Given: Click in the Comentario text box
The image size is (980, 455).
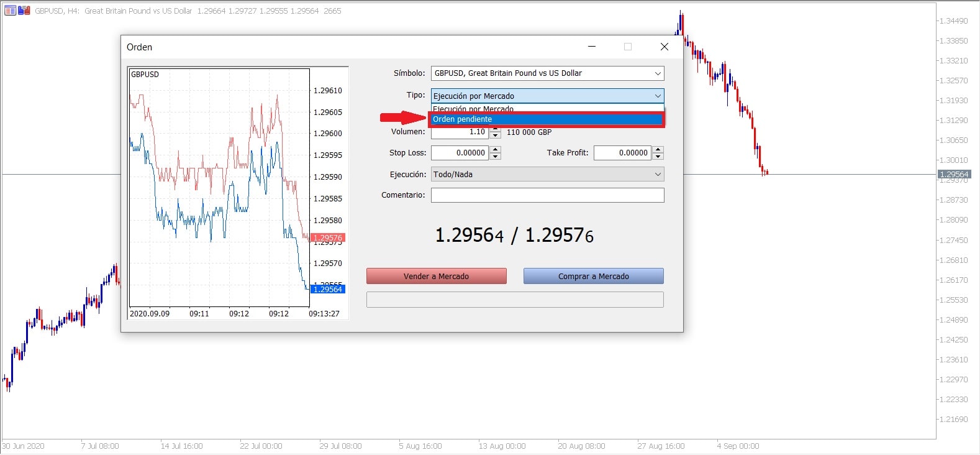Looking at the screenshot, I should click(547, 195).
